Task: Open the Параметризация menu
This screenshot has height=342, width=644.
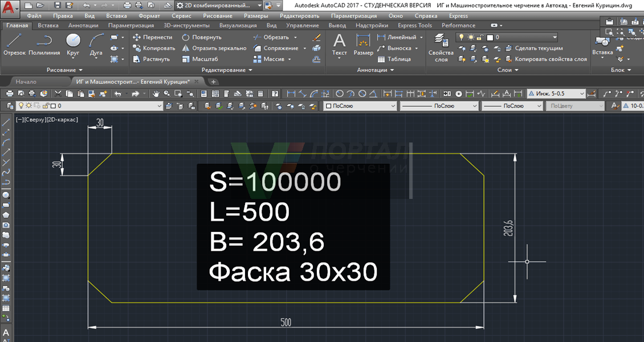Action: 353,15
